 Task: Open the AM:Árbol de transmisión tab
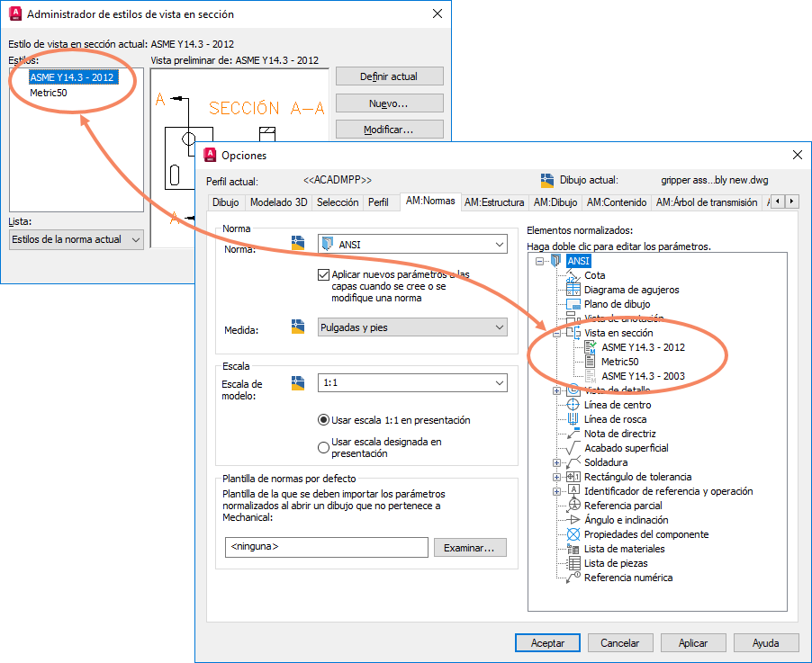707,202
